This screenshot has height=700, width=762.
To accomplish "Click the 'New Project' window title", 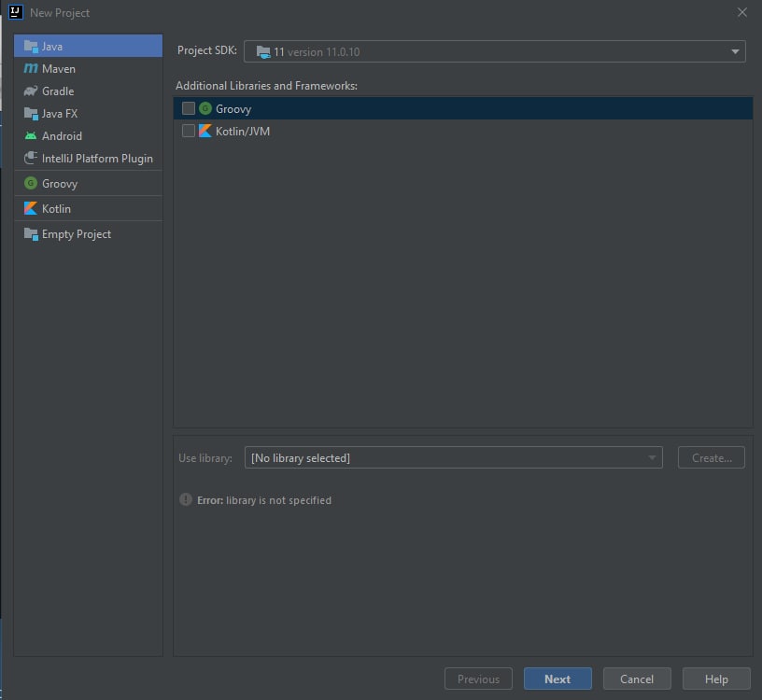I will click(60, 13).
